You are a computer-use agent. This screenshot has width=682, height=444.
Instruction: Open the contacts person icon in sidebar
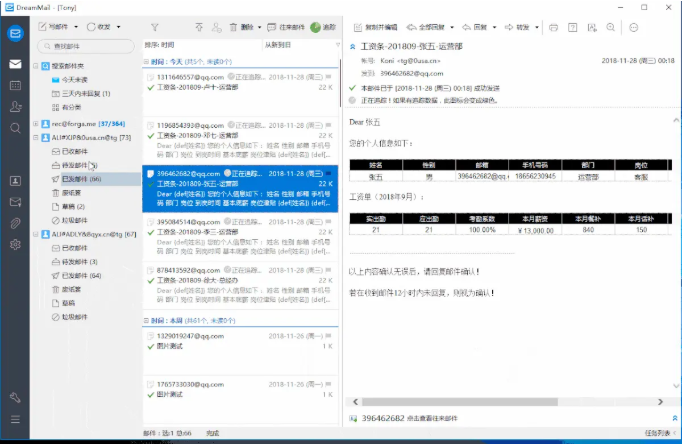pyautogui.click(x=15, y=107)
